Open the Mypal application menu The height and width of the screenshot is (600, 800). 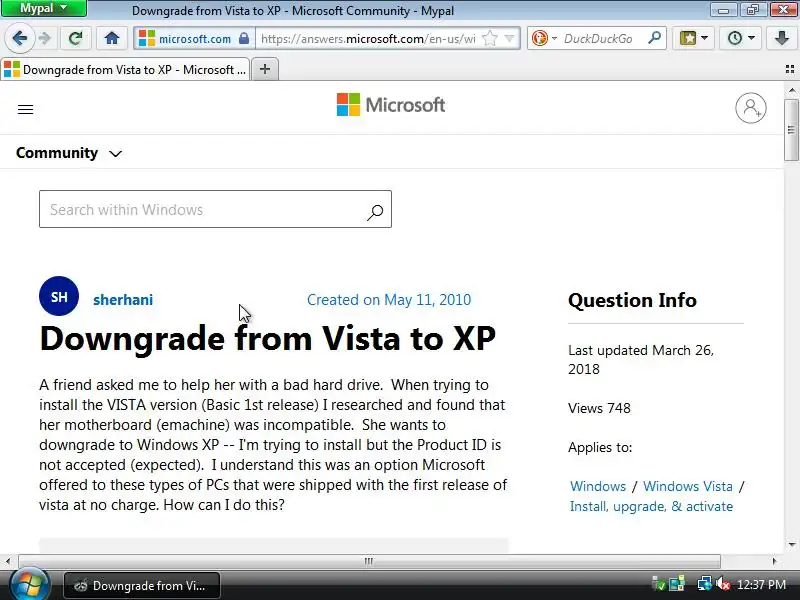[x=43, y=8]
